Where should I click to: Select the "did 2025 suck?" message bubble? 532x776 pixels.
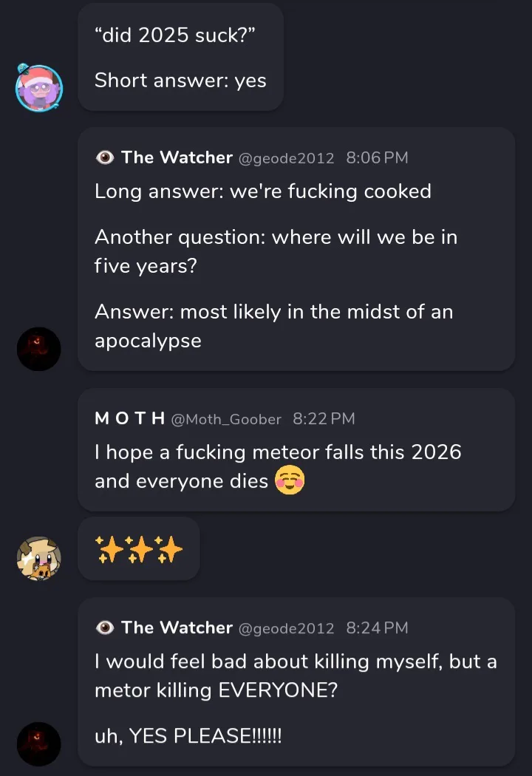coord(180,57)
